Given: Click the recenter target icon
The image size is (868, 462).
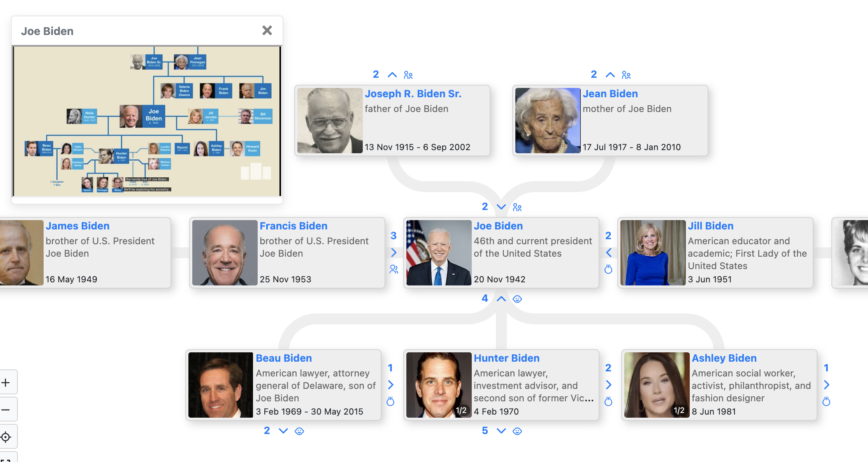Looking at the screenshot, I should (x=6, y=437).
